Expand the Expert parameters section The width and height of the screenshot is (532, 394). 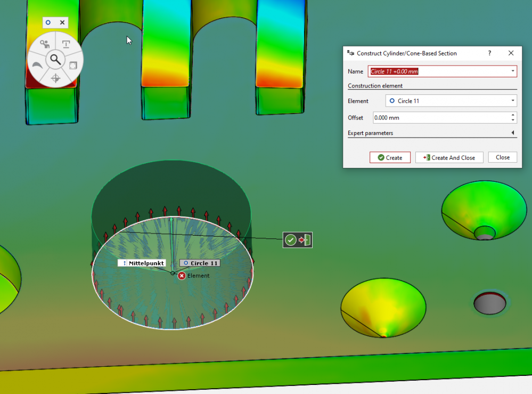[513, 133]
